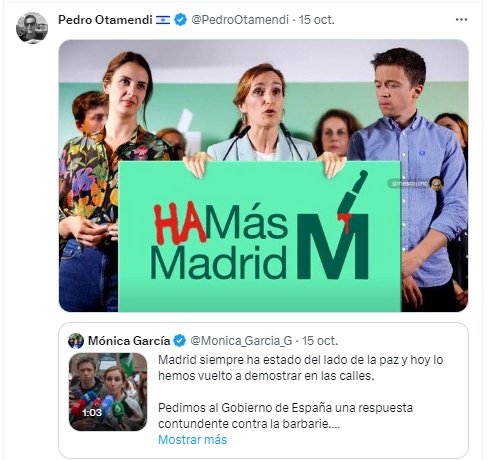Click the watermark avatar on the image's right edge
Image resolution: width=503 pixels, height=460 pixels.
pyautogui.click(x=436, y=183)
